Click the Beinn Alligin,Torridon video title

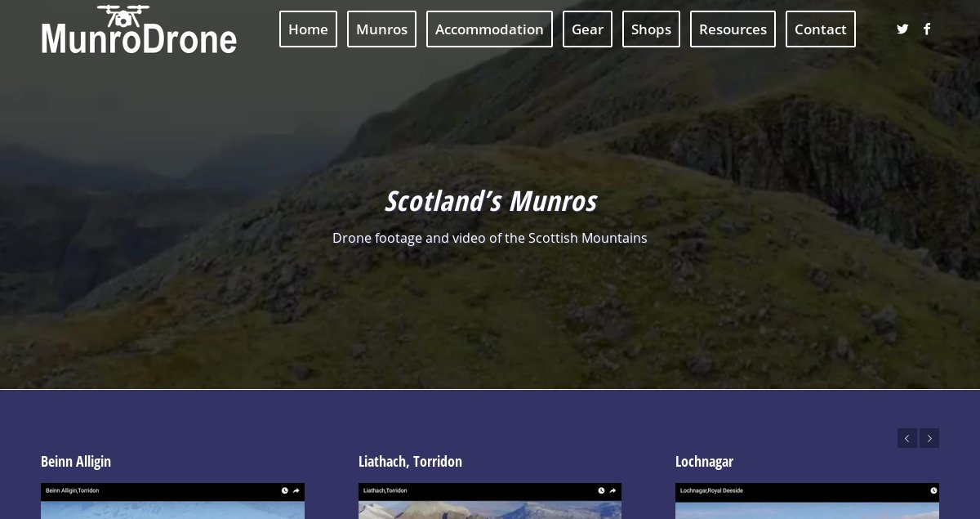(x=73, y=490)
